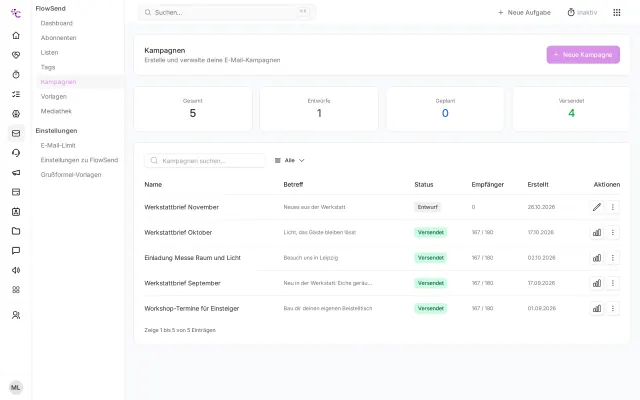Screen dimensions: 640x400
Task: Open the app grid icon in top bar
Action: click(617, 13)
